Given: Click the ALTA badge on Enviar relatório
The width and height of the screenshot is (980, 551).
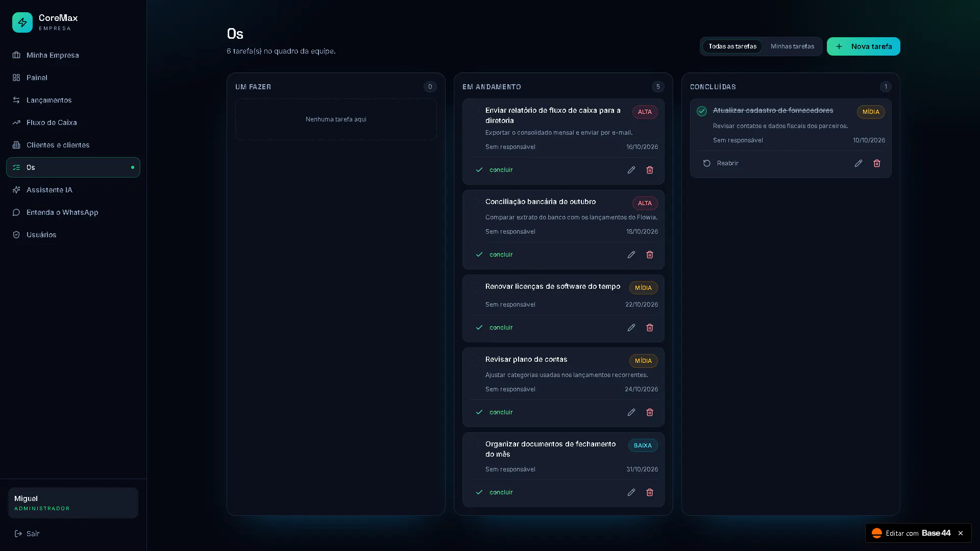Looking at the screenshot, I should click(x=645, y=112).
